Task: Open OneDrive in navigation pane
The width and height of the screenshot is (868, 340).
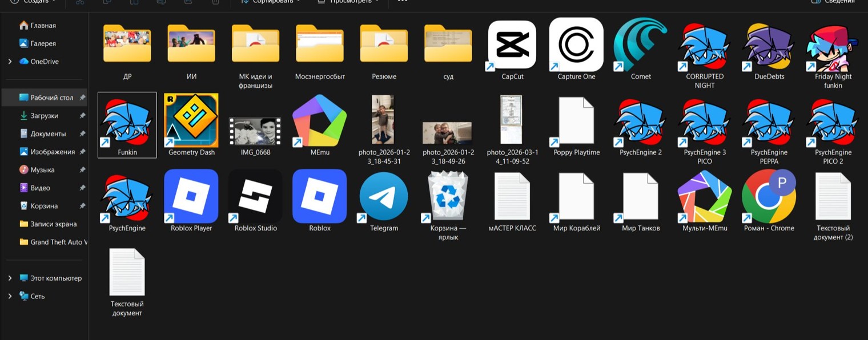Action: [45, 62]
